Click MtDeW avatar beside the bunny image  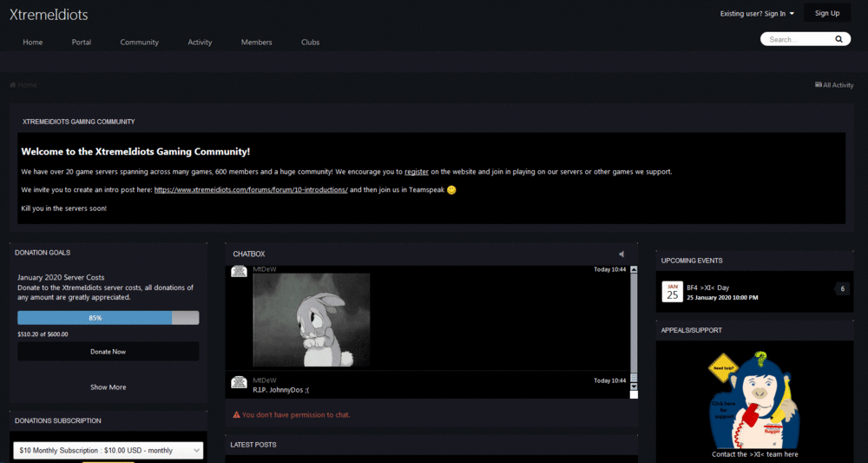pos(239,271)
